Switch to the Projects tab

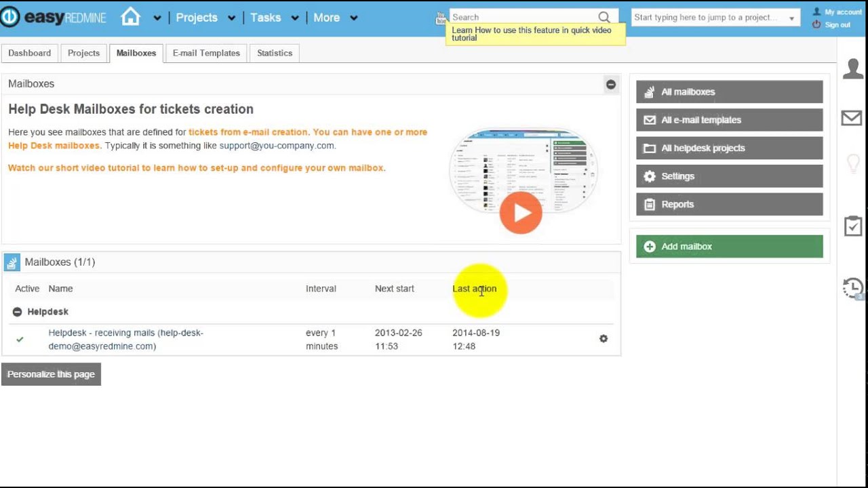pos(83,53)
